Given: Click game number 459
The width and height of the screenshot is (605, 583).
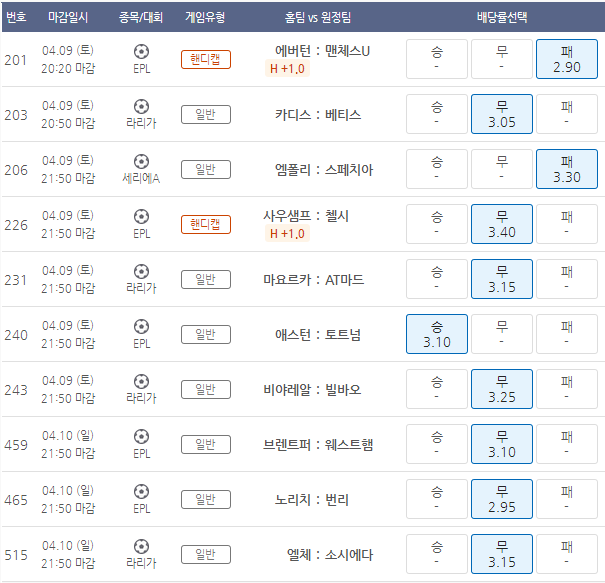Looking at the screenshot, I should click(16, 445).
